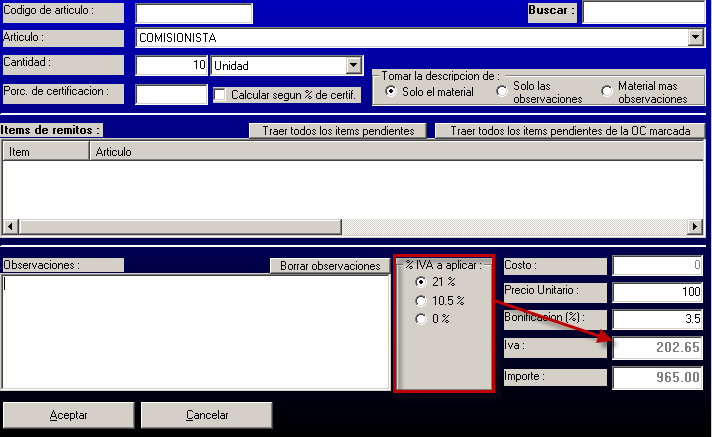The height and width of the screenshot is (437, 712).
Task: Choose Solo las observaciones radio button
Action: [502, 91]
